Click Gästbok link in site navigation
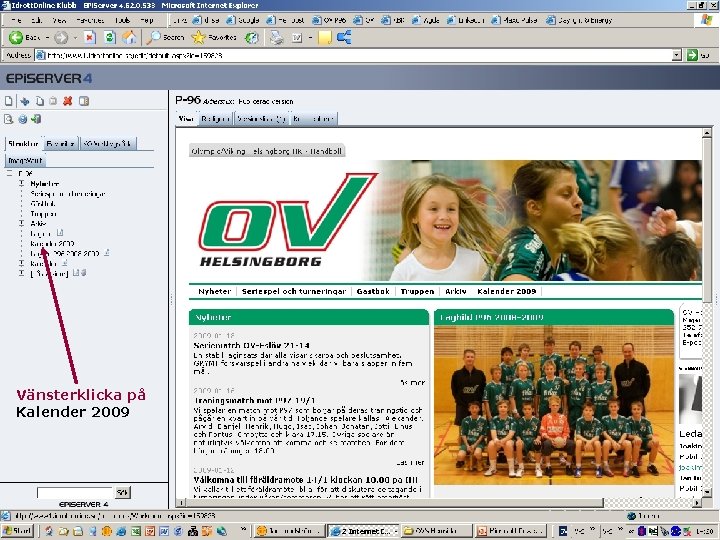 pos(373,291)
